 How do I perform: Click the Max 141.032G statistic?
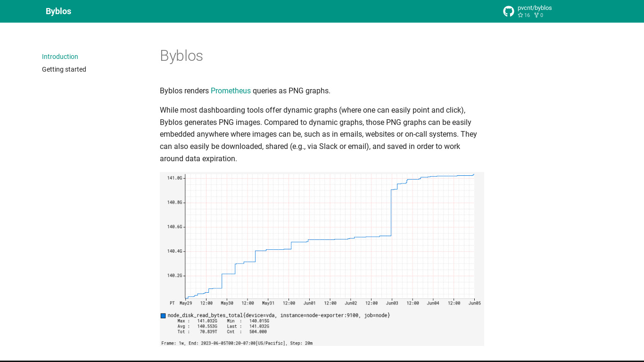pos(197,321)
